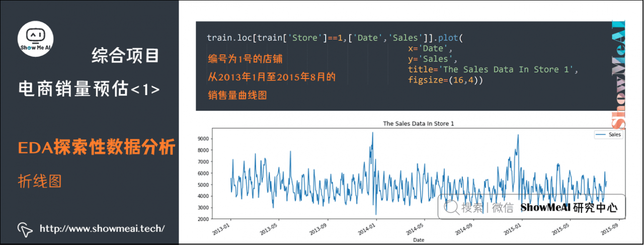Click the 2000 y-axis tick label
The height and width of the screenshot is (245, 644).
pyautogui.click(x=204, y=219)
